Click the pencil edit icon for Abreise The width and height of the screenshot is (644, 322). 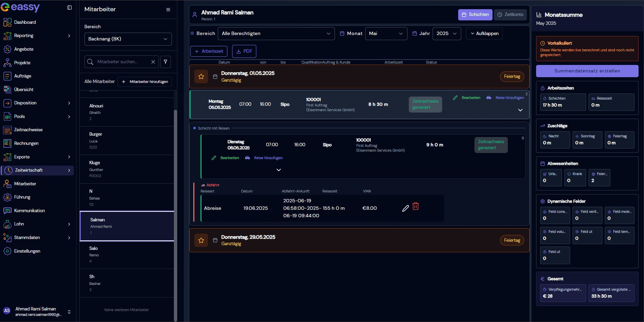pos(405,208)
